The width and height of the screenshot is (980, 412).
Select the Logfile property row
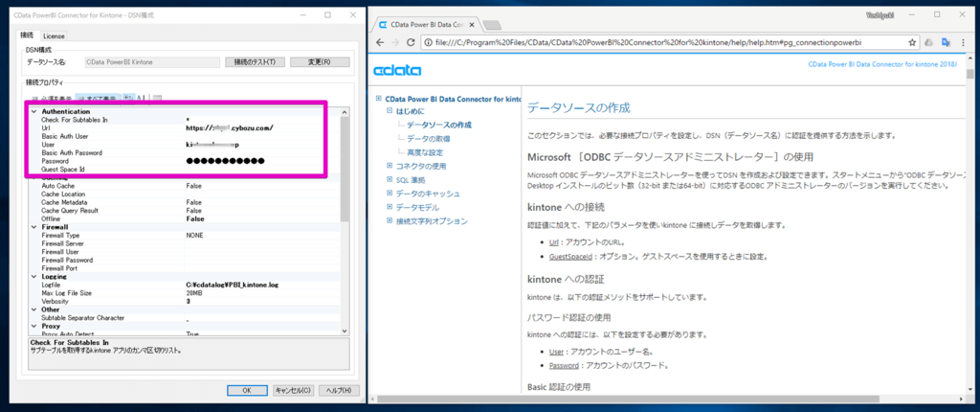pos(185,285)
